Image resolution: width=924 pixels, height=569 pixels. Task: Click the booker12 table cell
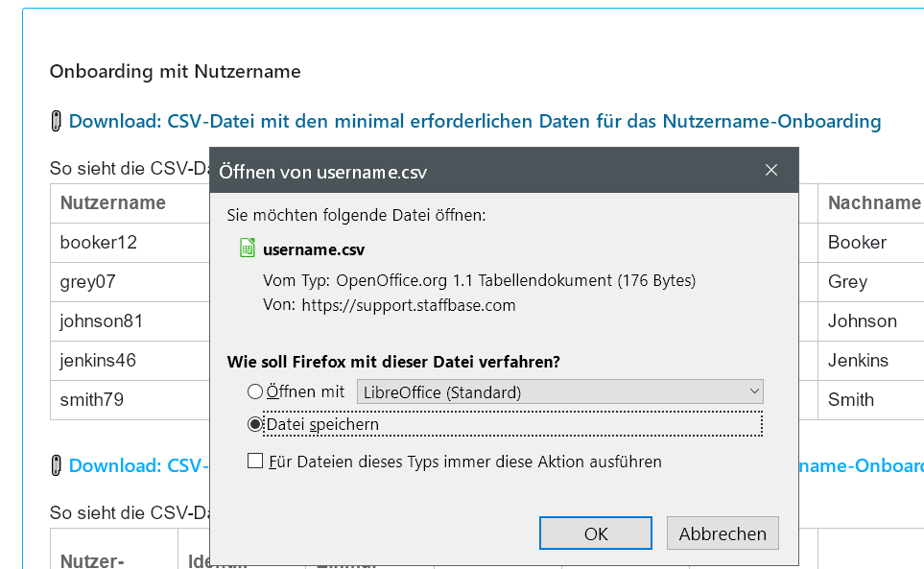pos(99,242)
